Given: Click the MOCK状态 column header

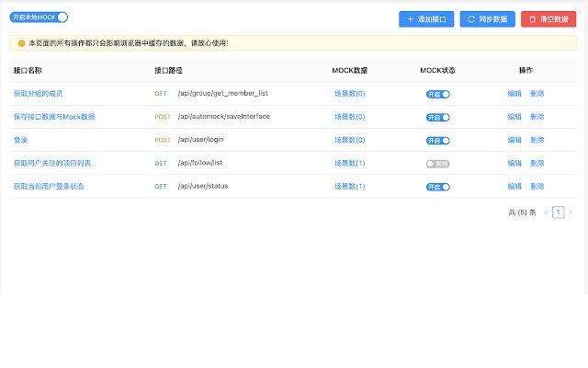Looking at the screenshot, I should [437, 70].
